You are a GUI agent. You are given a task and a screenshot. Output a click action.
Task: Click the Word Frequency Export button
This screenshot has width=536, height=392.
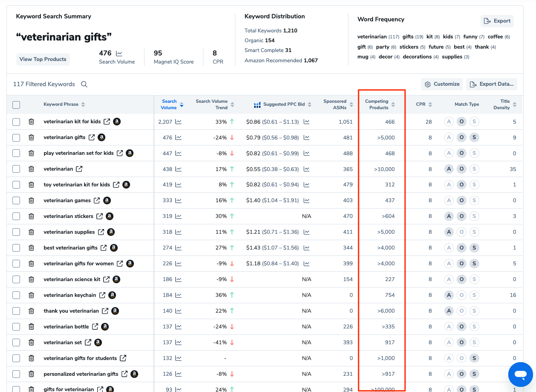coord(497,21)
